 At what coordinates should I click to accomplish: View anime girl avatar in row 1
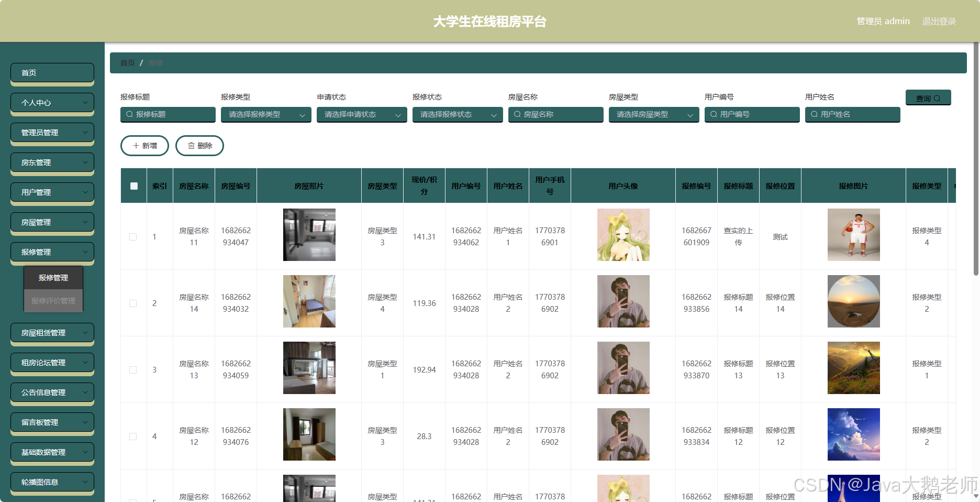click(x=623, y=235)
